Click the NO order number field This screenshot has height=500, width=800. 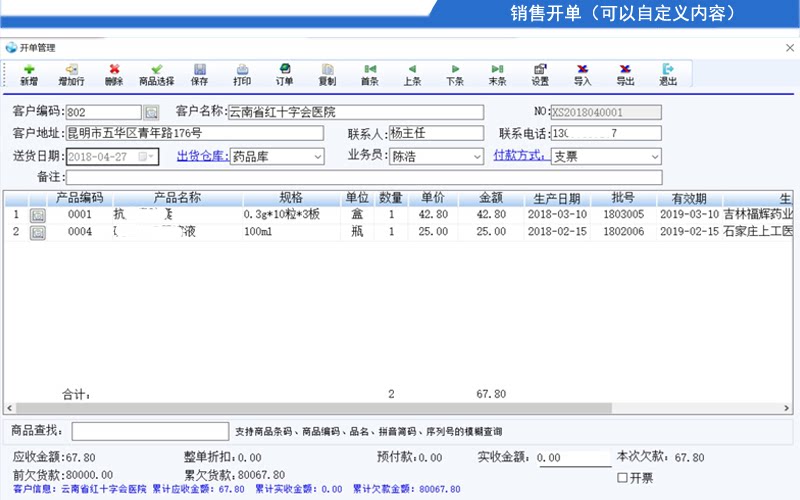coord(606,112)
